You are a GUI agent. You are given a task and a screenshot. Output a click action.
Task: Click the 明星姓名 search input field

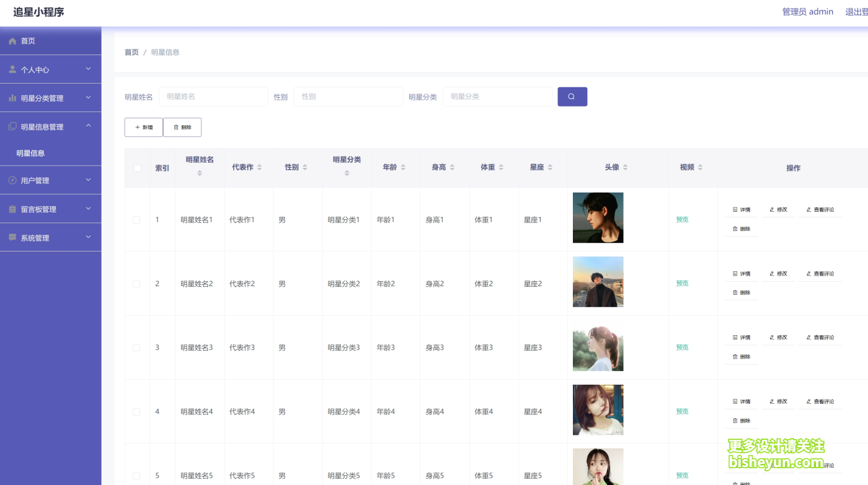(x=213, y=96)
